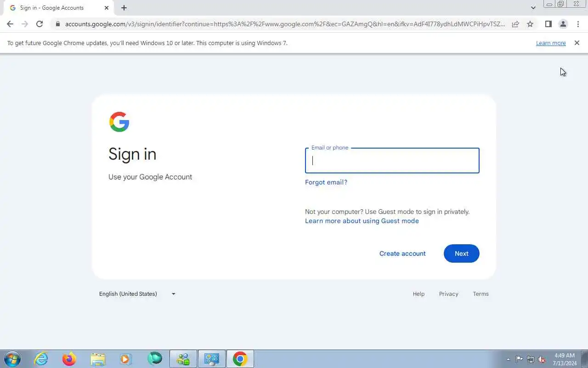
Task: Open Windows Explorer folder on taskbar
Action: [98, 359]
